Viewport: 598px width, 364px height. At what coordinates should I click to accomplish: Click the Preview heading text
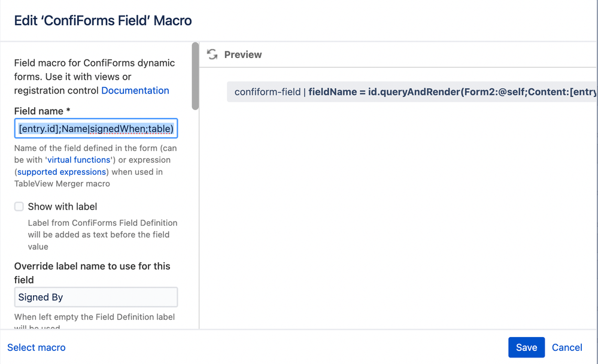243,54
